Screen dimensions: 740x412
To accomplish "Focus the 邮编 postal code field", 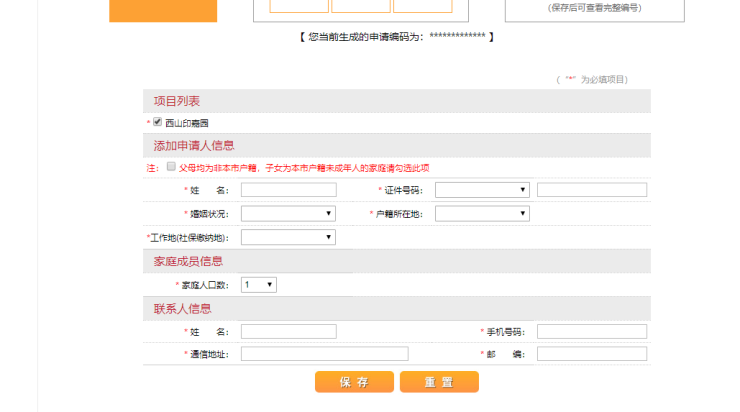I will click(x=591, y=354).
